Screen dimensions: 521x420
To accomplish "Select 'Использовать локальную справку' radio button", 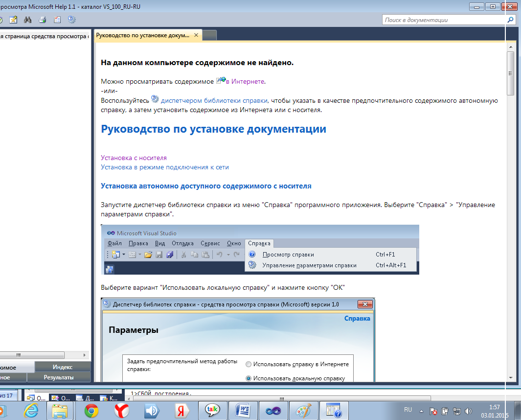I will click(x=248, y=378).
